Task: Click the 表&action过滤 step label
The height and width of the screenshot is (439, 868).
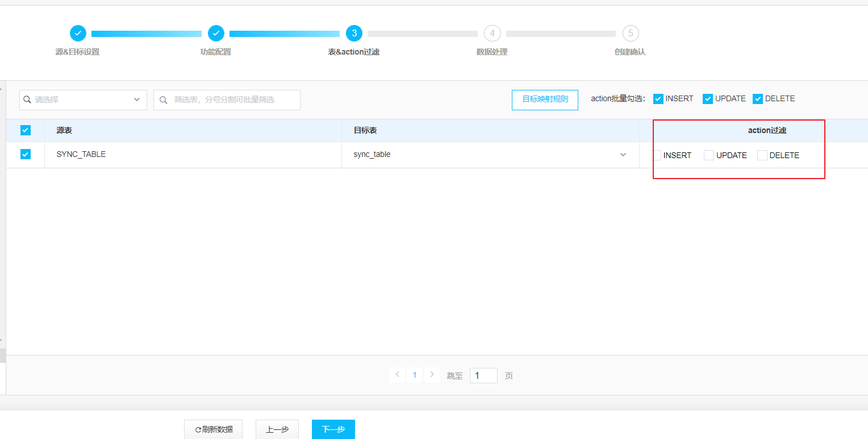Action: (x=354, y=52)
